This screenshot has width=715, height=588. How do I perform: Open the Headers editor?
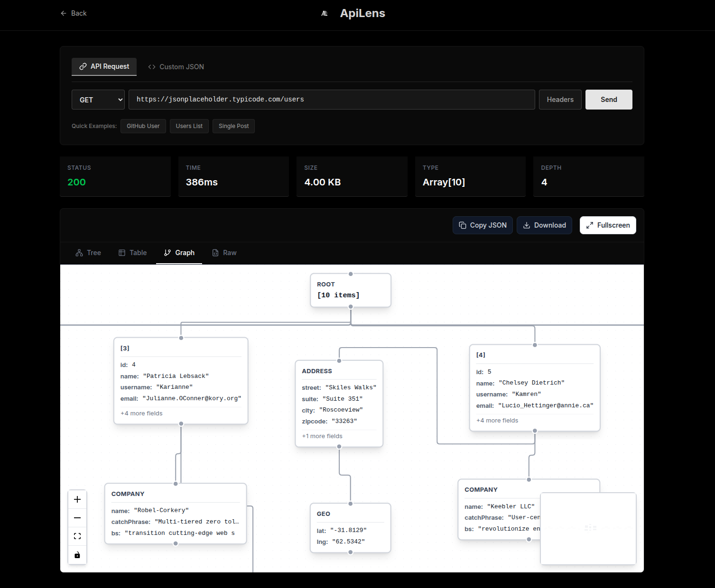(560, 100)
